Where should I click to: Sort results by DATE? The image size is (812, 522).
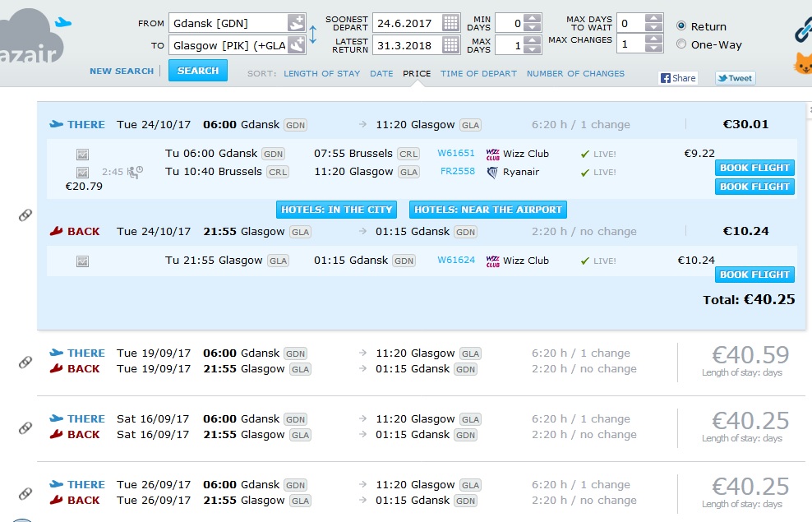click(x=381, y=73)
